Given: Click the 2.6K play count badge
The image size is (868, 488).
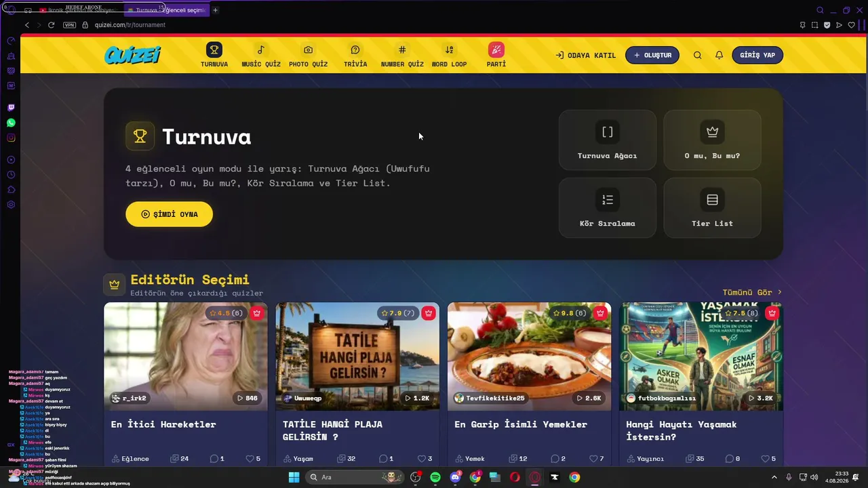Looking at the screenshot, I should [589, 398].
